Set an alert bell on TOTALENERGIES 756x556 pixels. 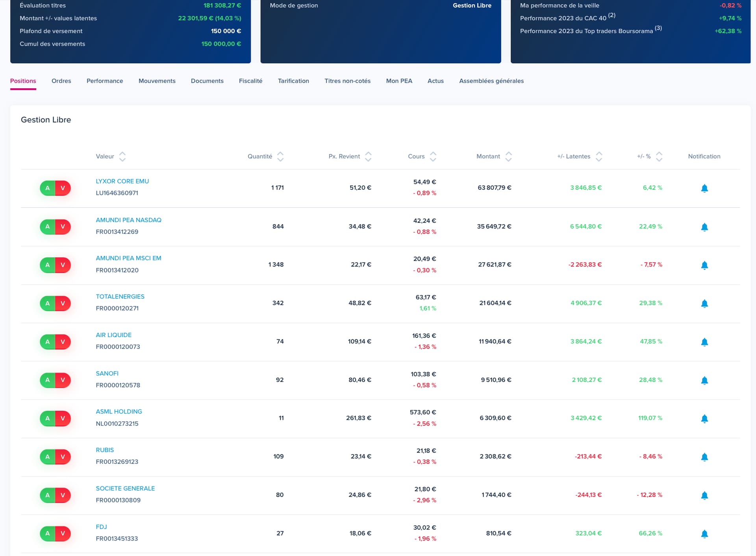(x=704, y=303)
